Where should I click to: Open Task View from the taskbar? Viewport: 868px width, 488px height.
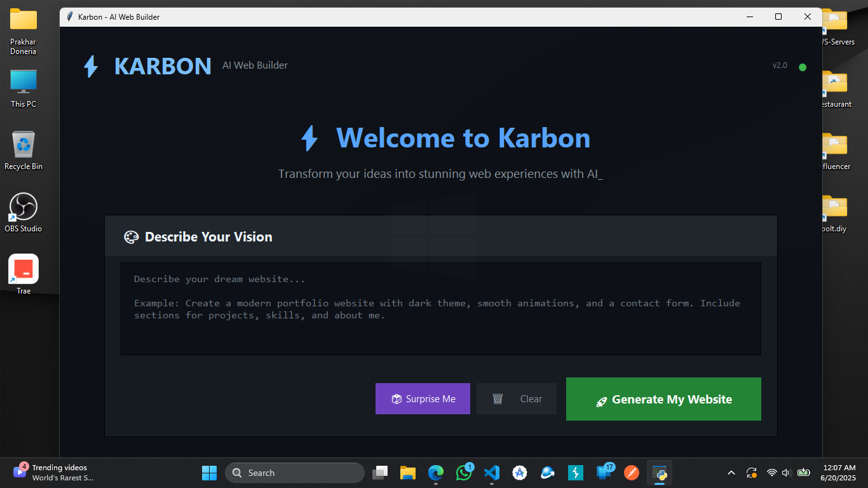(380, 473)
